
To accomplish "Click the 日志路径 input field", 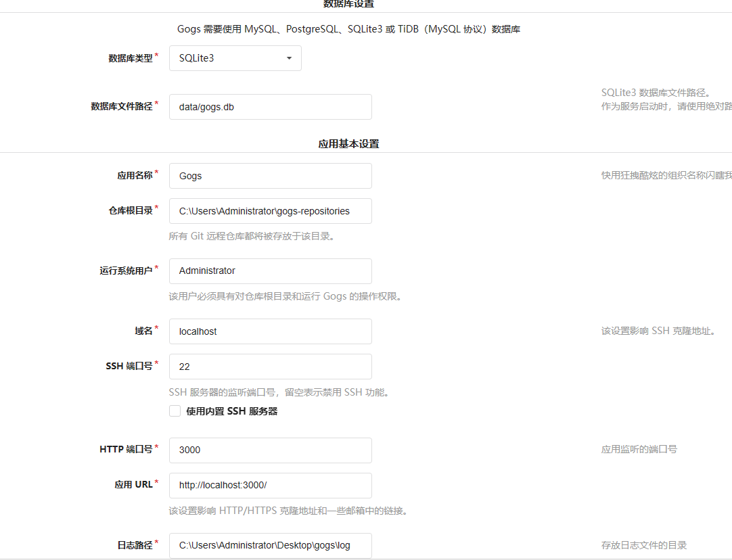I will 270,546.
